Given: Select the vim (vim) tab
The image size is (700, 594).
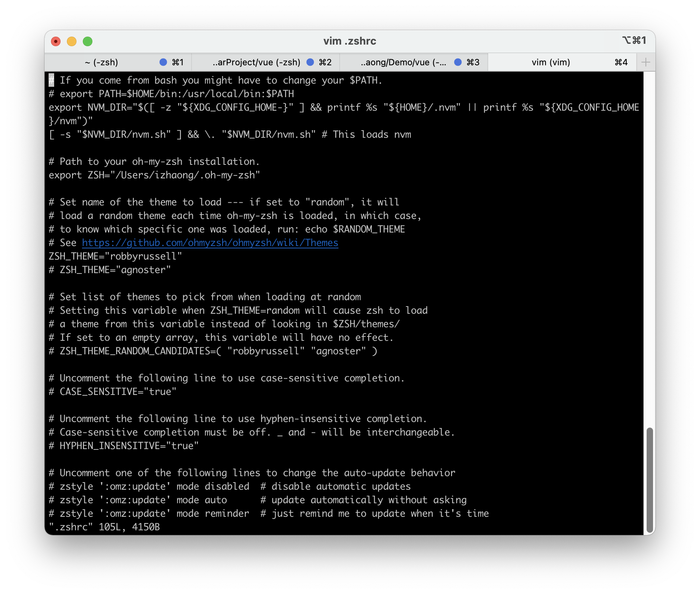Looking at the screenshot, I should click(562, 62).
